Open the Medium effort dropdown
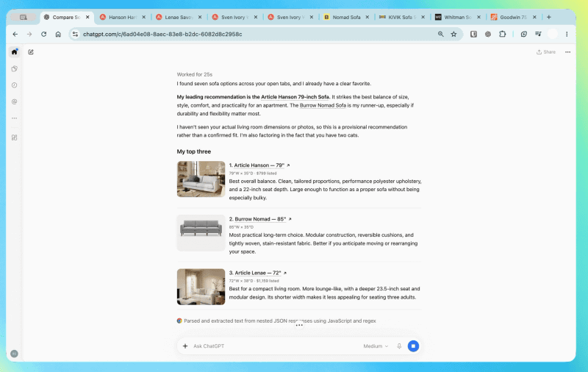This screenshot has height=372, width=588. (376, 346)
